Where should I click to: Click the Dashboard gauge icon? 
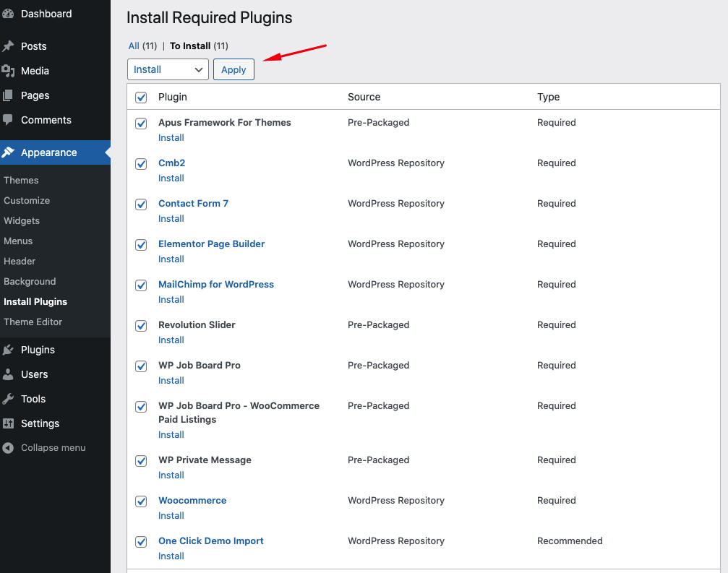click(8, 14)
